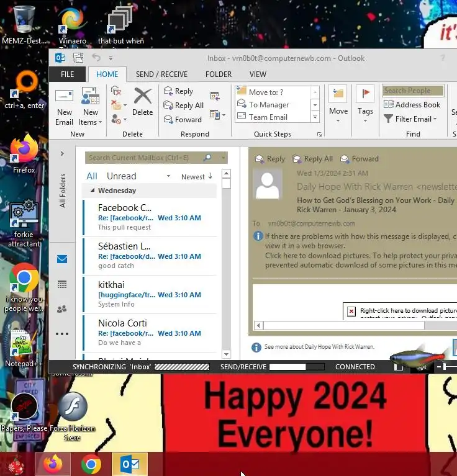Forward the message from ribbon

coord(183,120)
